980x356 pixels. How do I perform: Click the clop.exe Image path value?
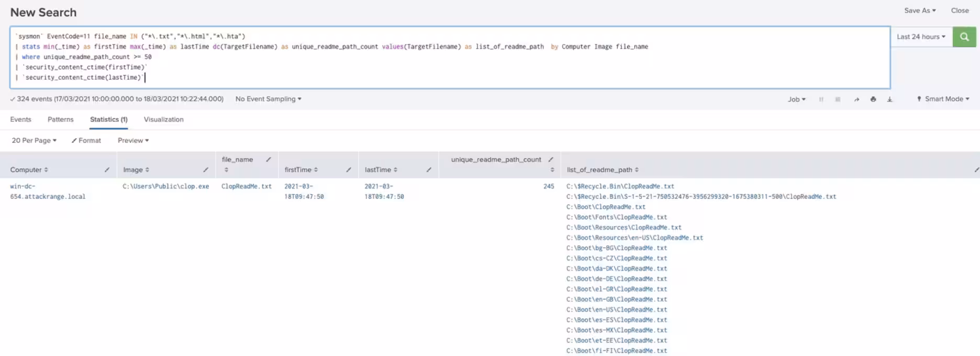click(165, 186)
